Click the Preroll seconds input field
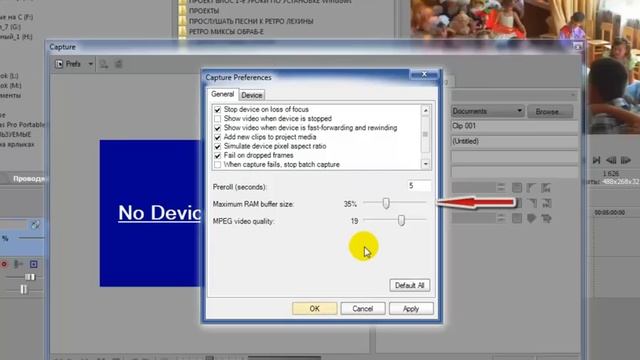 click(x=419, y=186)
